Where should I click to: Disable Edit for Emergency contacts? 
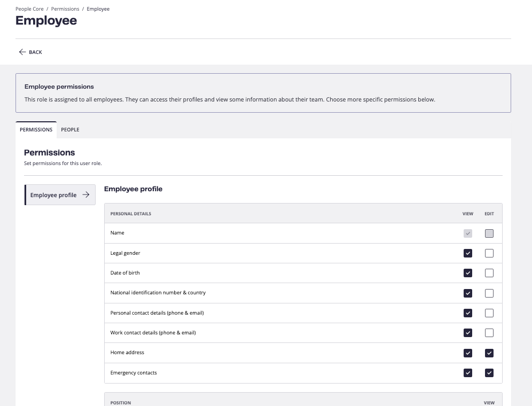coord(489,373)
